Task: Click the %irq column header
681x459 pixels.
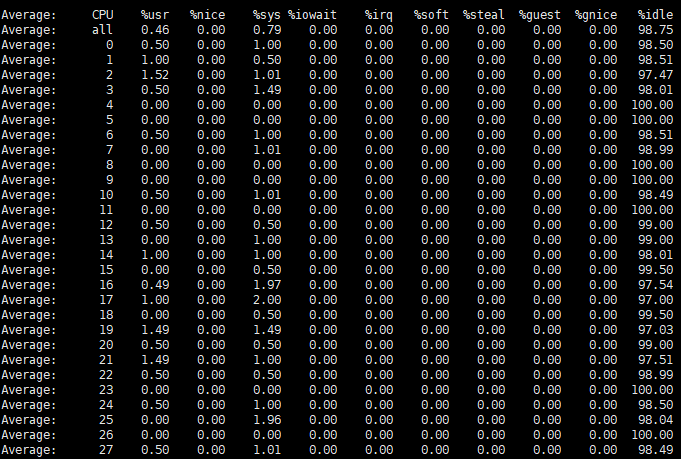Action: point(379,15)
